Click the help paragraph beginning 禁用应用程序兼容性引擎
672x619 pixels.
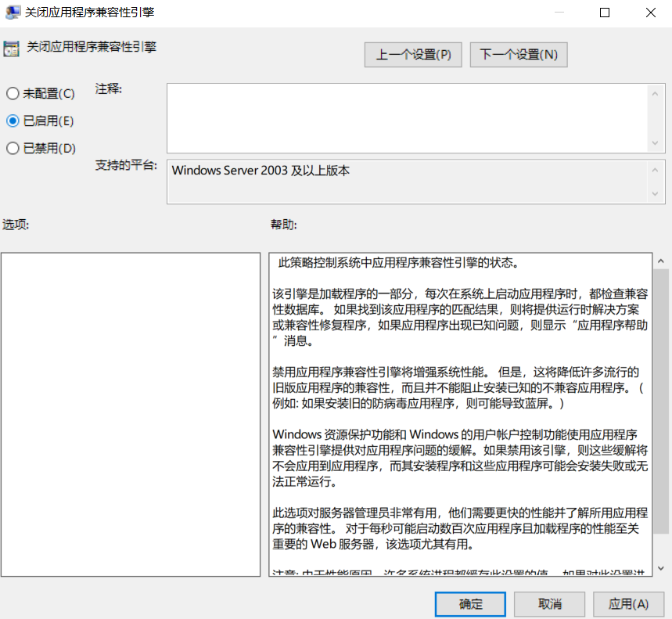click(458, 387)
